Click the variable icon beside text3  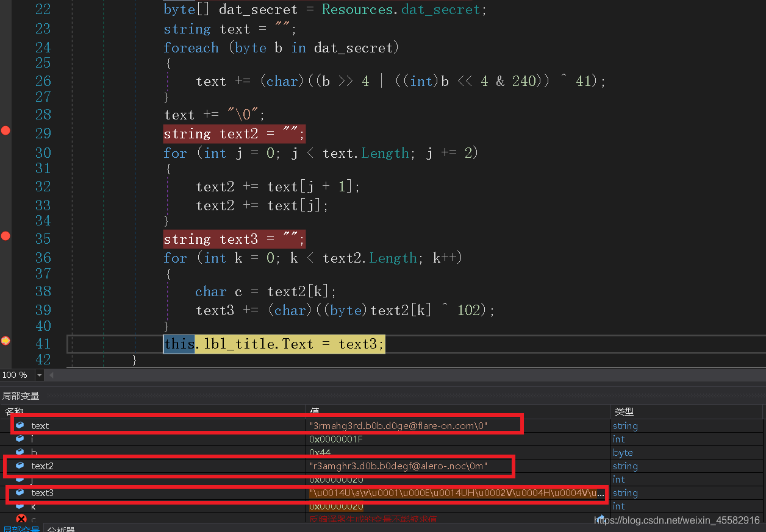[20, 492]
